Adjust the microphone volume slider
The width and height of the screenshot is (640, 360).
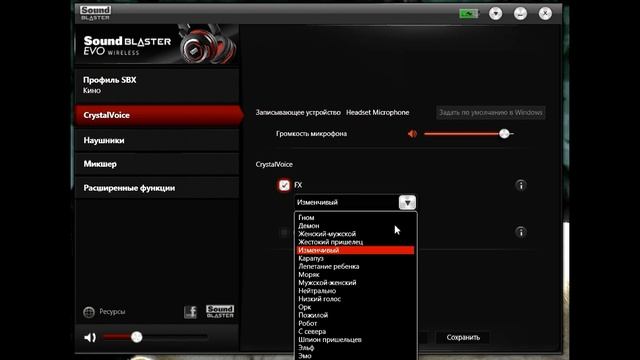468,134
